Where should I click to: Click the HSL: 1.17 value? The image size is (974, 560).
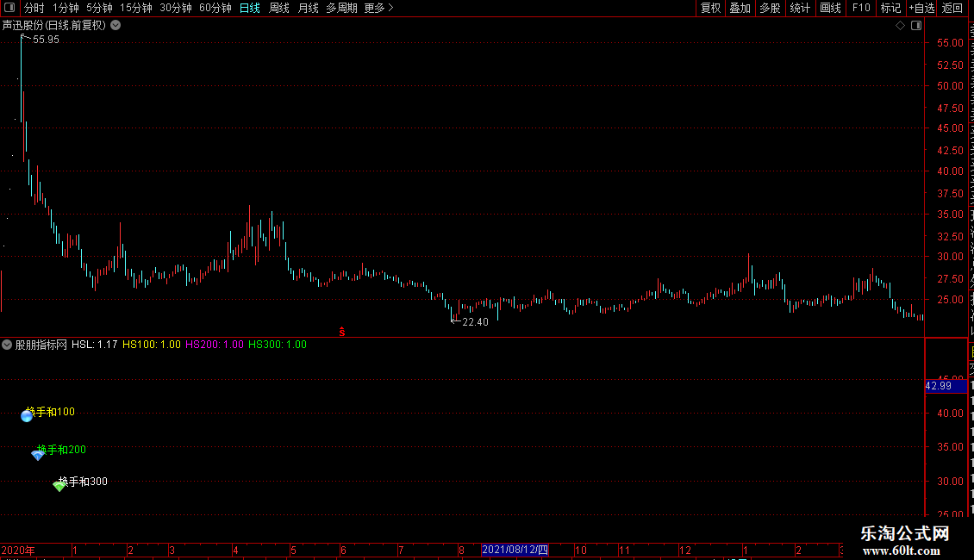pos(95,345)
